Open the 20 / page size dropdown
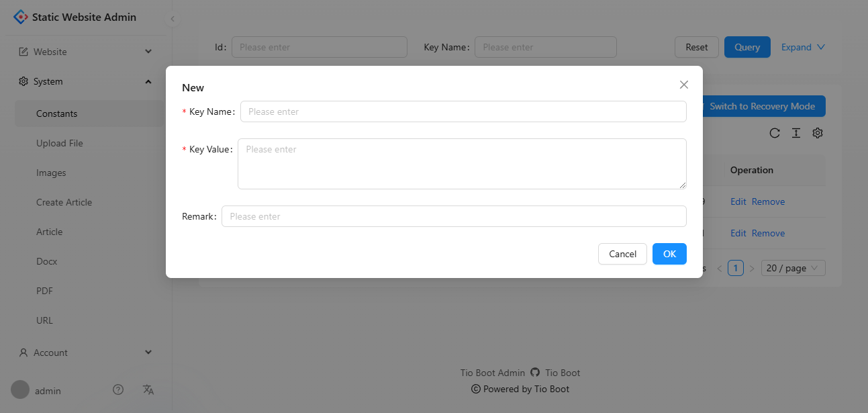This screenshot has height=413, width=868. pos(793,268)
